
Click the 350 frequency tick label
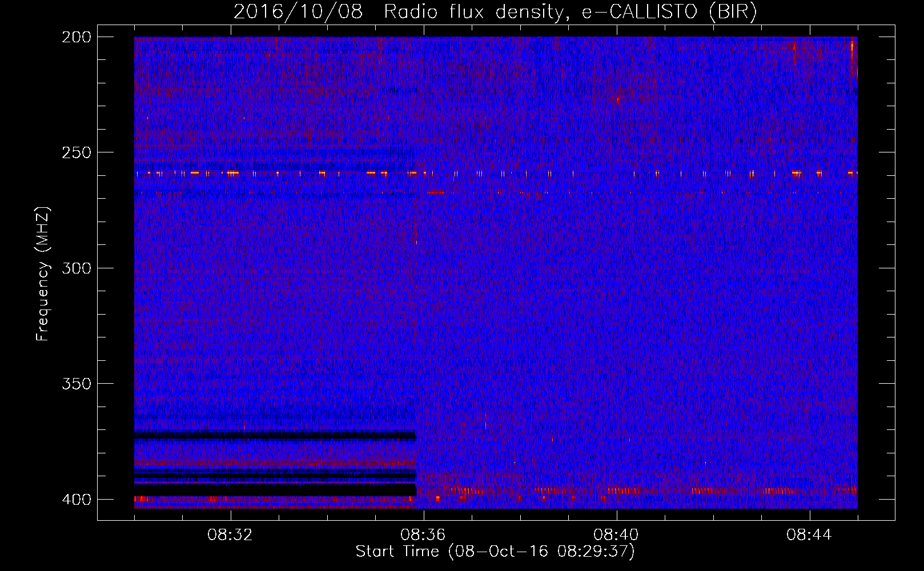point(76,383)
